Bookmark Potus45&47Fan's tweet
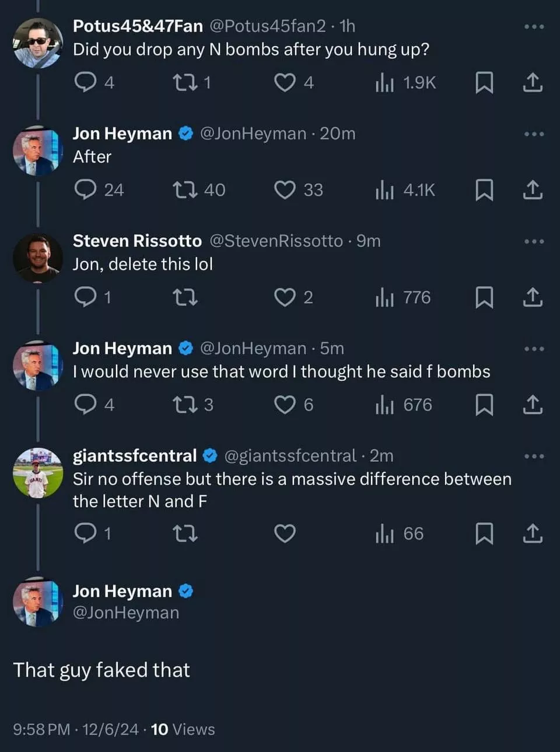Screen dimensions: 560x752 tap(484, 82)
